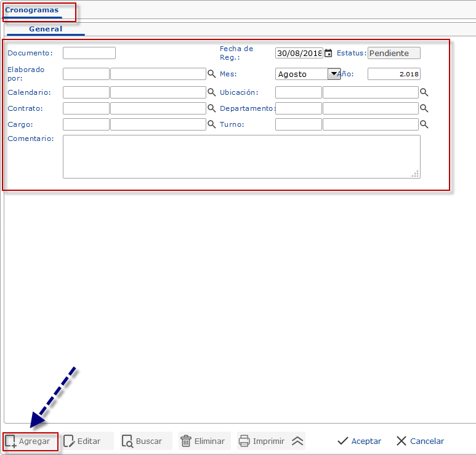Click the Buscar button
Screen dimensions: 476x455
tap(142, 441)
